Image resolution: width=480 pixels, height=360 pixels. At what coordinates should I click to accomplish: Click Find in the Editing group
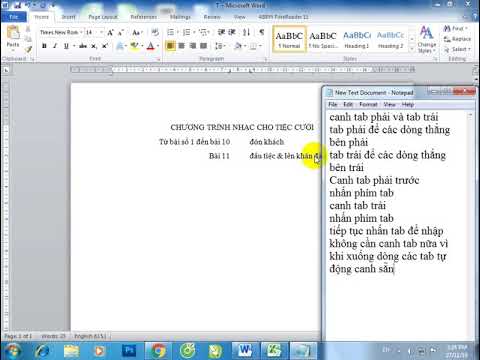pyautogui.click(x=455, y=29)
